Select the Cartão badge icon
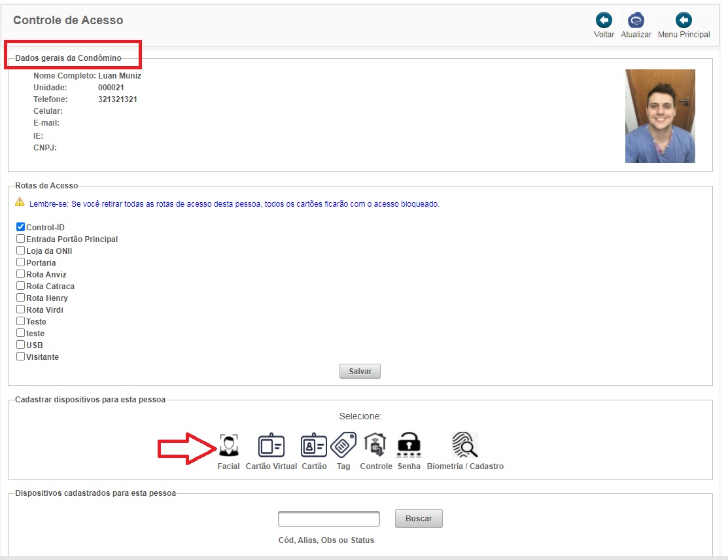Viewport: 728px width, 560px height. [x=314, y=446]
